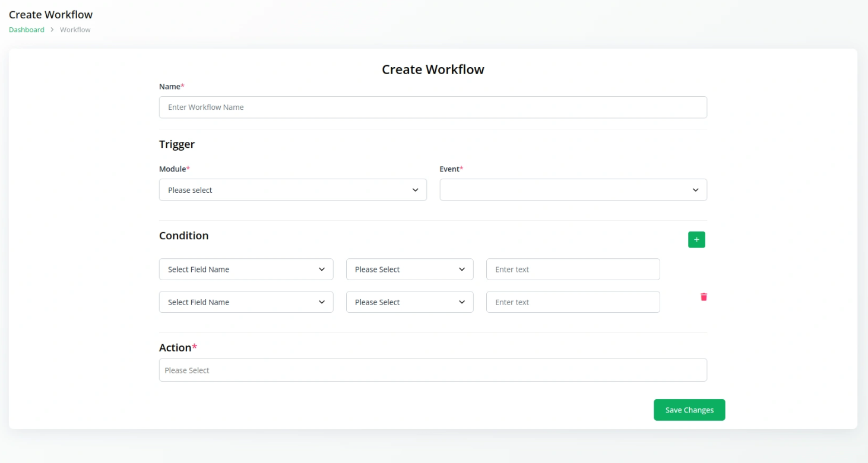Image resolution: width=868 pixels, height=463 pixels.
Task: Click the Save Changes button
Action: tap(689, 410)
